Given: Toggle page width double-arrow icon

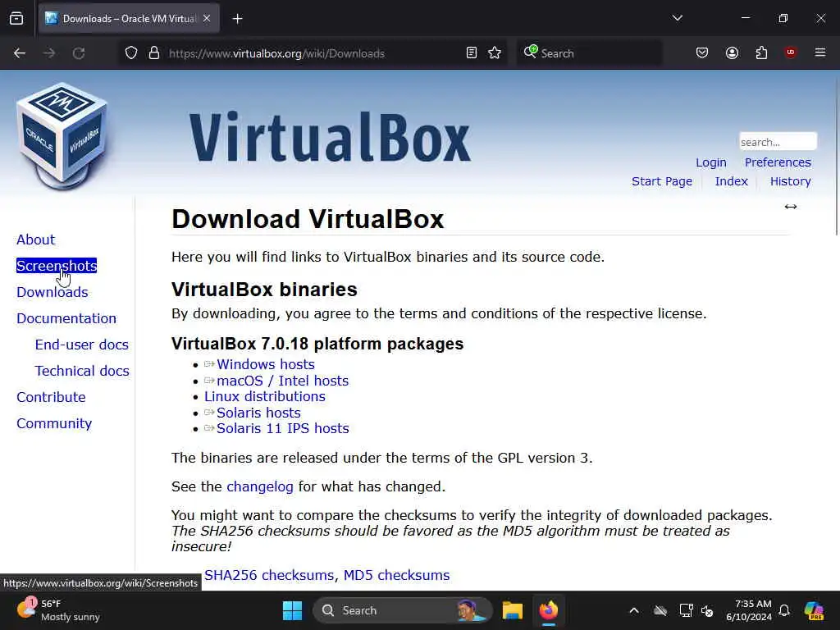Looking at the screenshot, I should pos(791,207).
